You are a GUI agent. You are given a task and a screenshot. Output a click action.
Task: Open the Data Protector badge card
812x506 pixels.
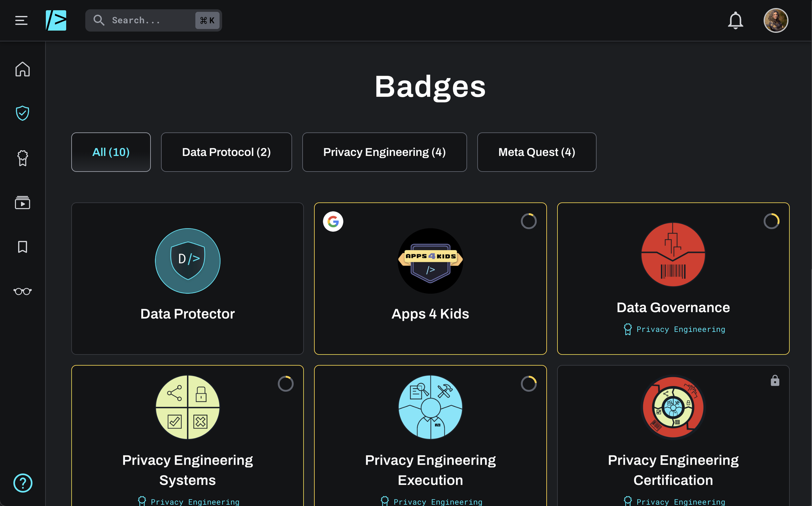point(187,278)
